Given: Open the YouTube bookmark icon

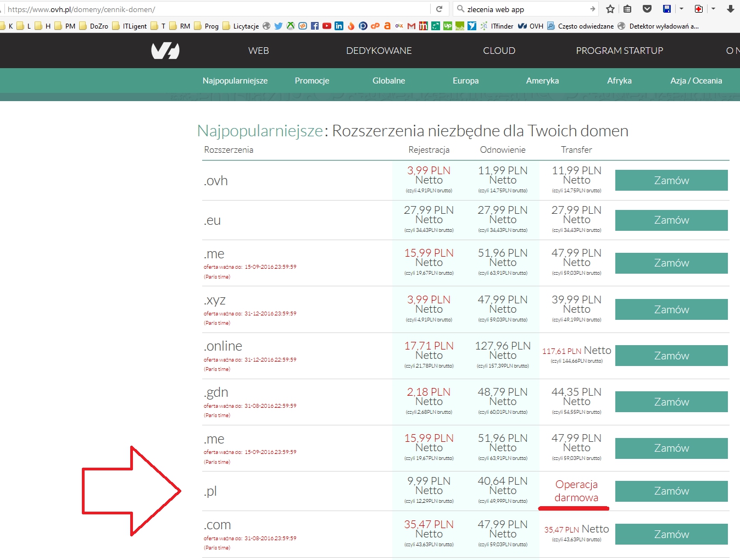Looking at the screenshot, I should pyautogui.click(x=327, y=26).
